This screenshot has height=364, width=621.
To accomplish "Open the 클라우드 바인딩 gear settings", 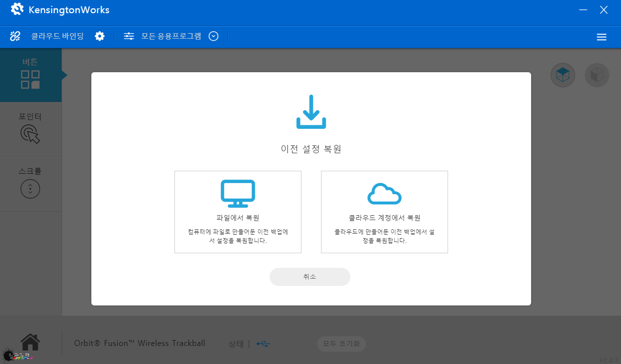I will click(100, 36).
